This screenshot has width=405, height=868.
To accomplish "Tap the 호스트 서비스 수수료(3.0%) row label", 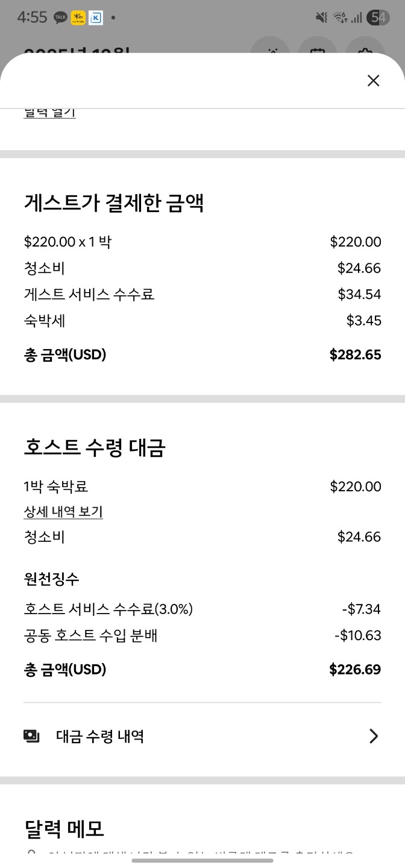I will (x=108, y=609).
